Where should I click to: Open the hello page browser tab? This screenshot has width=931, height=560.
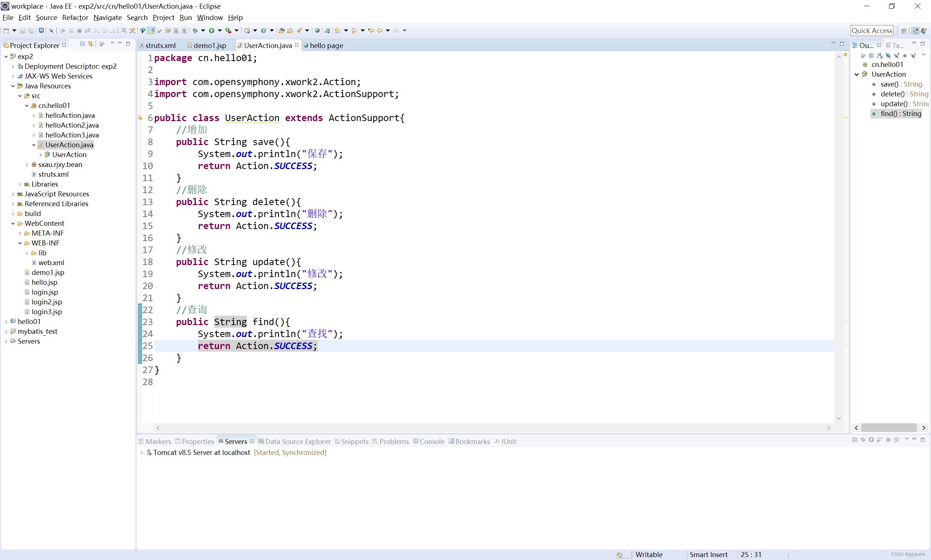tap(324, 45)
